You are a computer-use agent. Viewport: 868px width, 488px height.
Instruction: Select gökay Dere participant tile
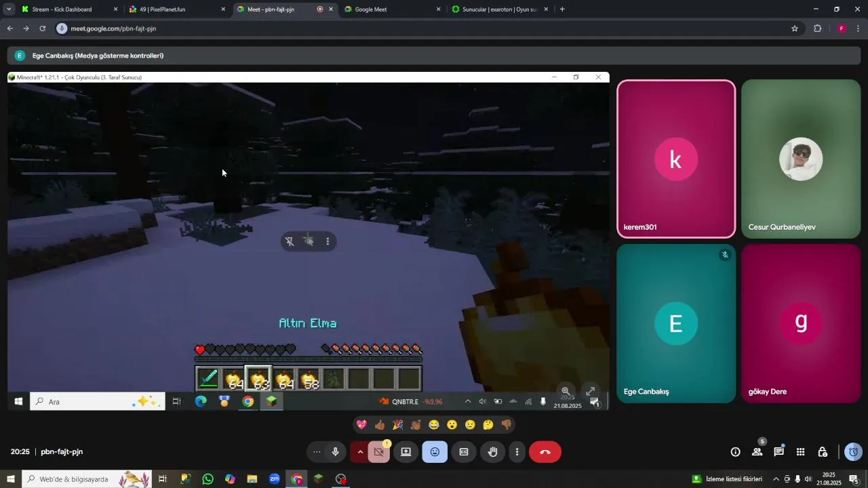coord(801,323)
